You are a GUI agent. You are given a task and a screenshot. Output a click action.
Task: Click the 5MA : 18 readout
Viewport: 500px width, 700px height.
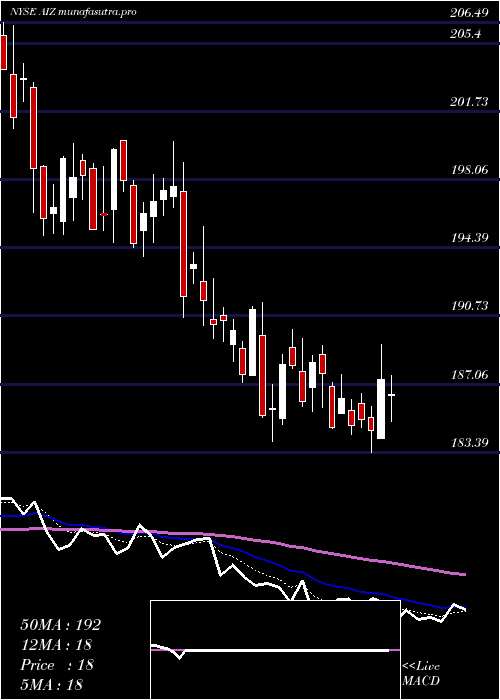point(52,684)
